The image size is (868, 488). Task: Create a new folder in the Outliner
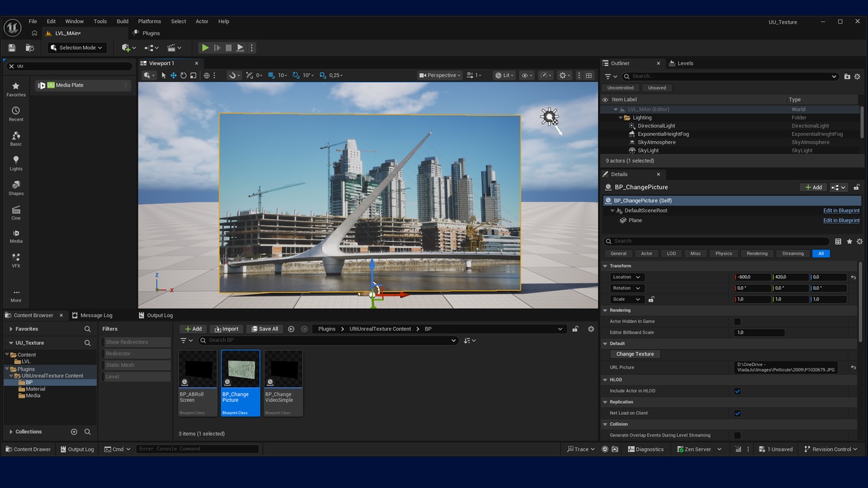point(847,77)
